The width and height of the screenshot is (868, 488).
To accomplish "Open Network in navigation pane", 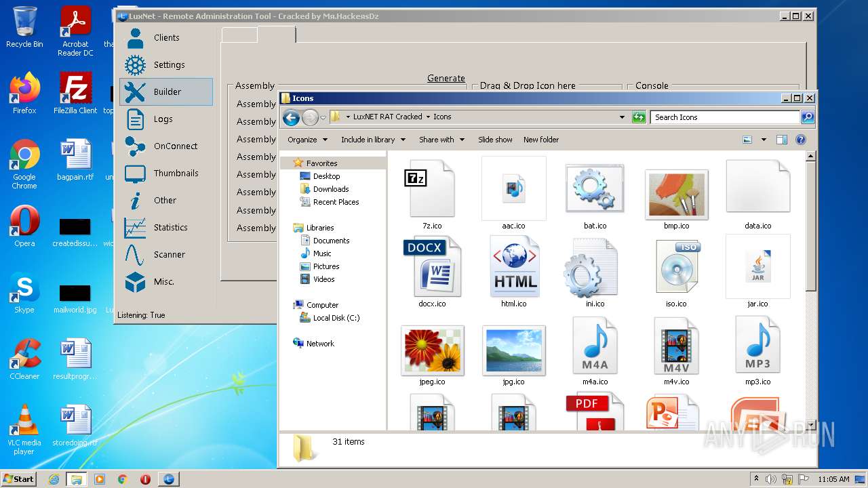I will [314, 344].
